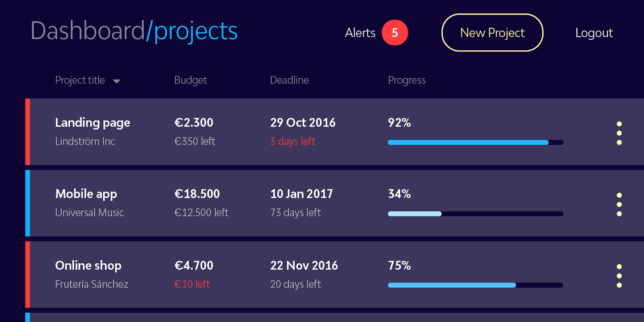This screenshot has width=644, height=322.
Task: Click the red '3 days left' warning
Action: [292, 141]
